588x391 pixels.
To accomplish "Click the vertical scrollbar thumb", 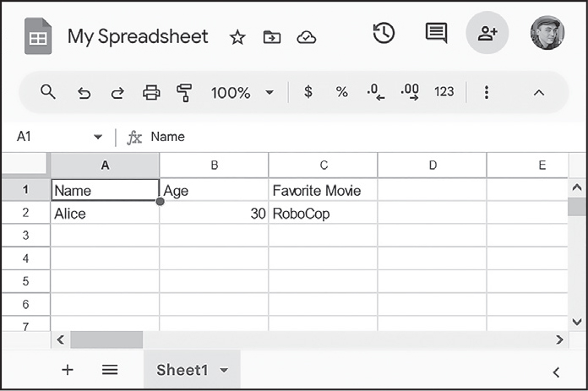I will tap(577, 207).
